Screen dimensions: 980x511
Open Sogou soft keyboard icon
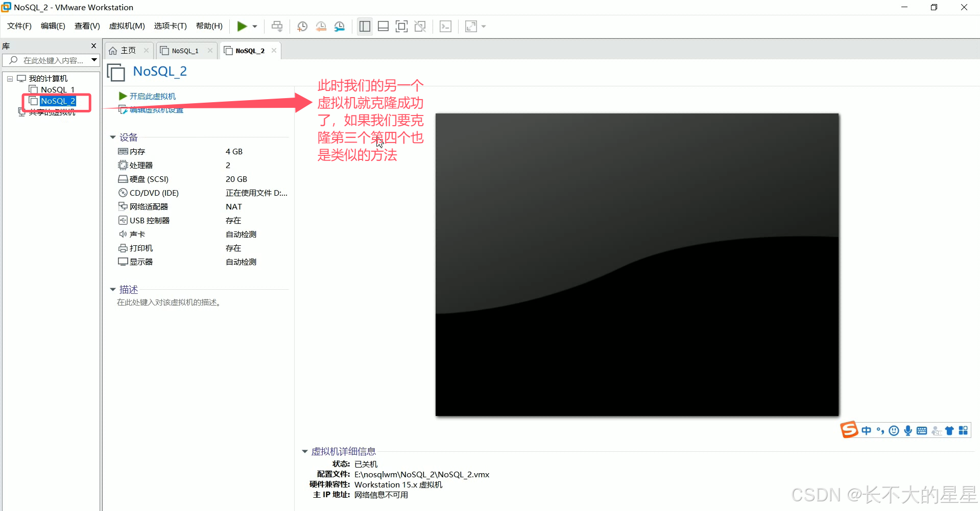point(922,431)
